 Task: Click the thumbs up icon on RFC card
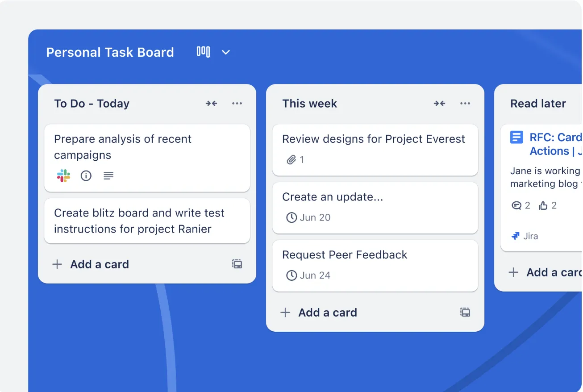point(543,205)
